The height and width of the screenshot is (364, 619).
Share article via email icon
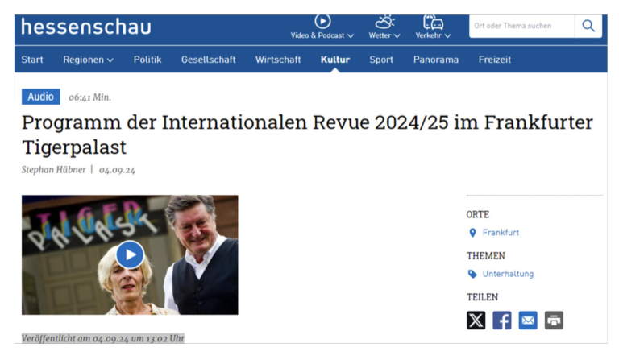528,321
